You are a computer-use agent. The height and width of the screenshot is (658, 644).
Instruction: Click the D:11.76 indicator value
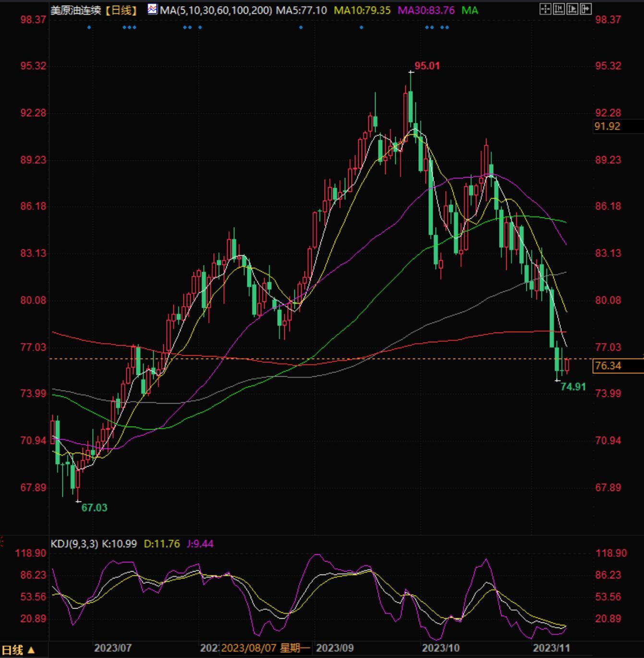tap(162, 544)
